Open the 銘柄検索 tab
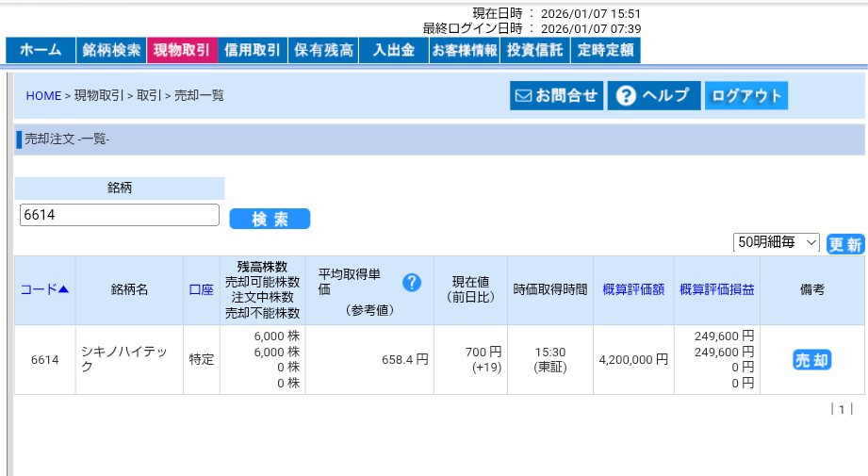The height and width of the screenshot is (476, 868). (111, 50)
